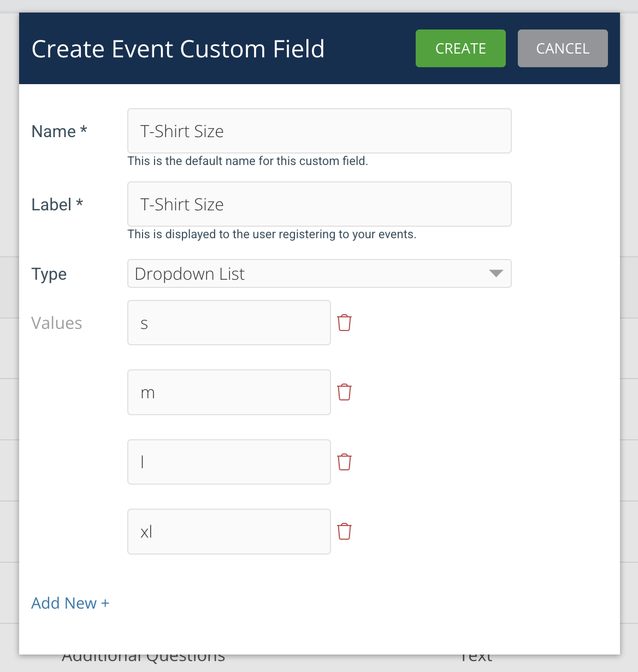Focus the Name input field
This screenshot has width=638, height=672.
319,131
